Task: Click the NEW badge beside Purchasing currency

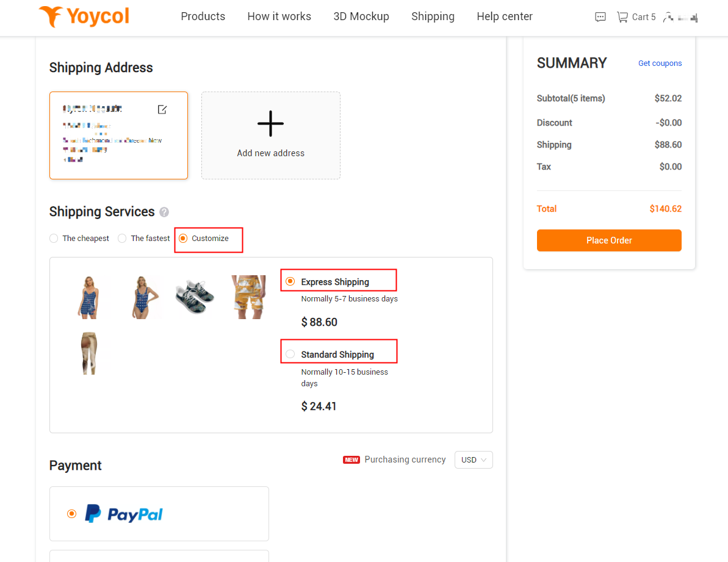Action: tap(351, 459)
